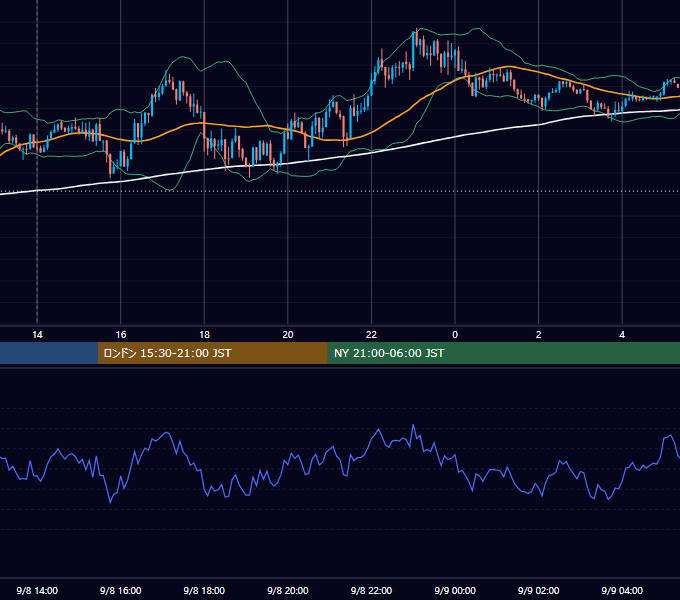Click the 9/9 00:00 label on oscillator axis
Screen dimensions: 680x600
tap(455, 590)
